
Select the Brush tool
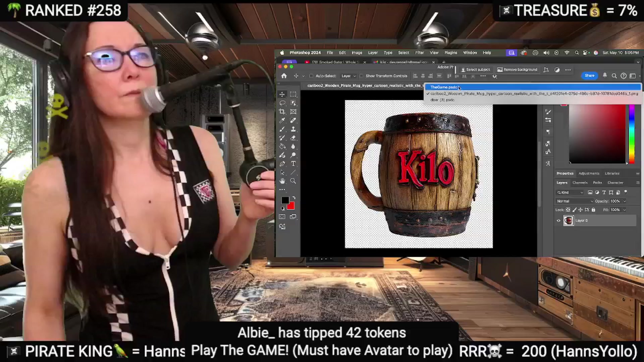(282, 129)
